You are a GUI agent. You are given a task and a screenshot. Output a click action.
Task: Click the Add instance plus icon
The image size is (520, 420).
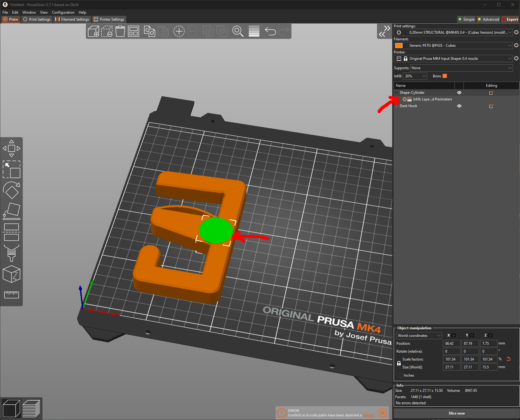click(x=179, y=31)
